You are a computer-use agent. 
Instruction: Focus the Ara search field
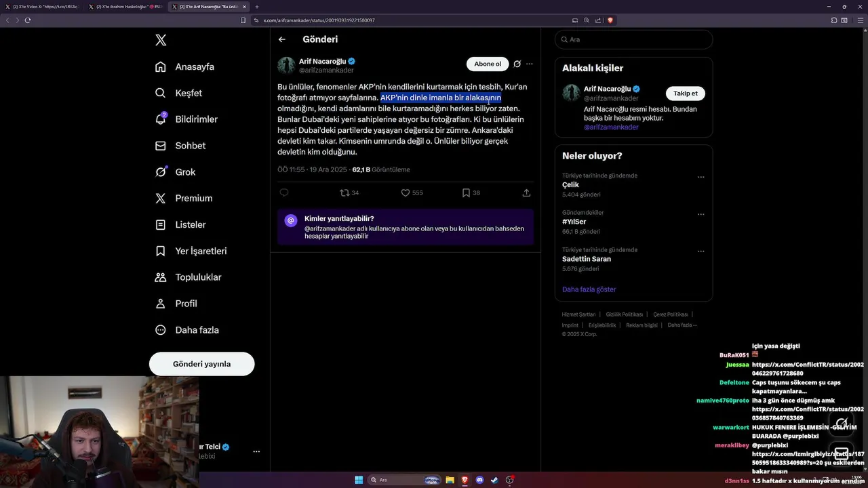[x=633, y=39]
